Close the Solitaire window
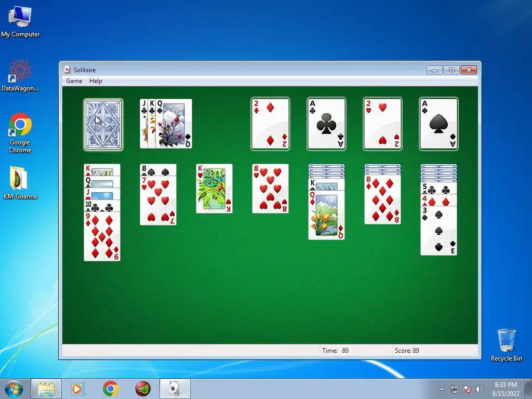 point(469,70)
